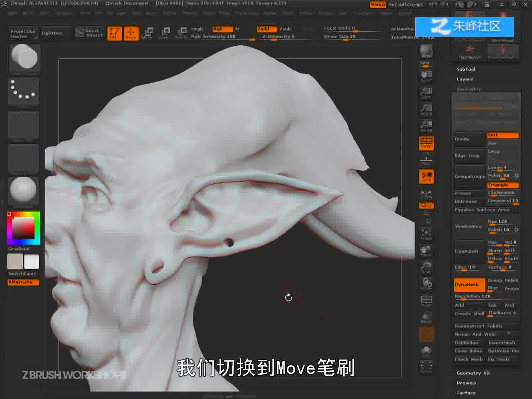
Task: Click the Quick Sketch icon
Action: 90,33
